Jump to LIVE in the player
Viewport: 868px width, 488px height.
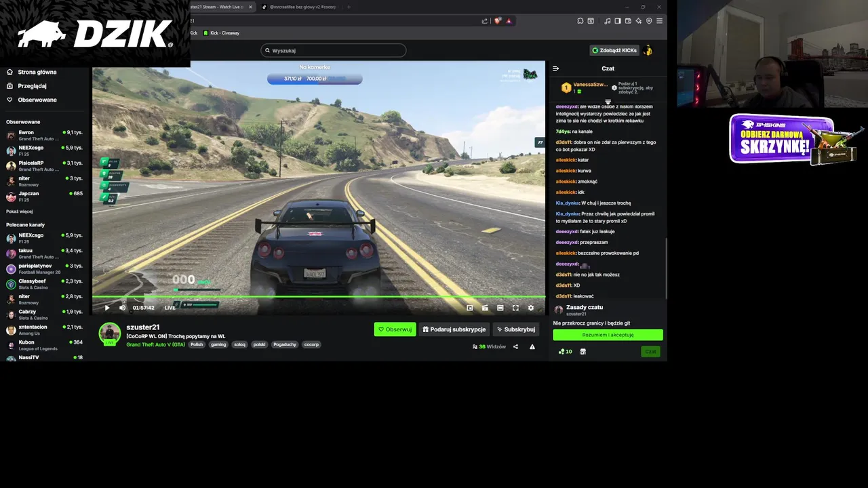(x=170, y=308)
